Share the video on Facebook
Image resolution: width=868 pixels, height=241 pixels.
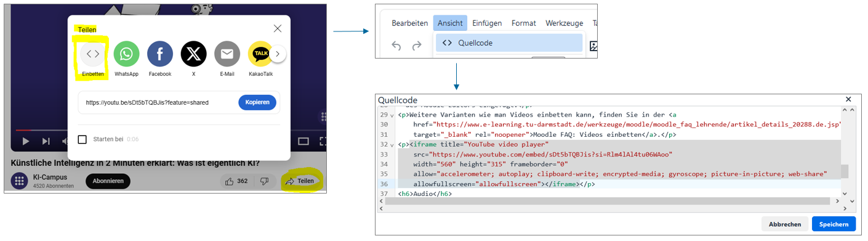point(160,54)
